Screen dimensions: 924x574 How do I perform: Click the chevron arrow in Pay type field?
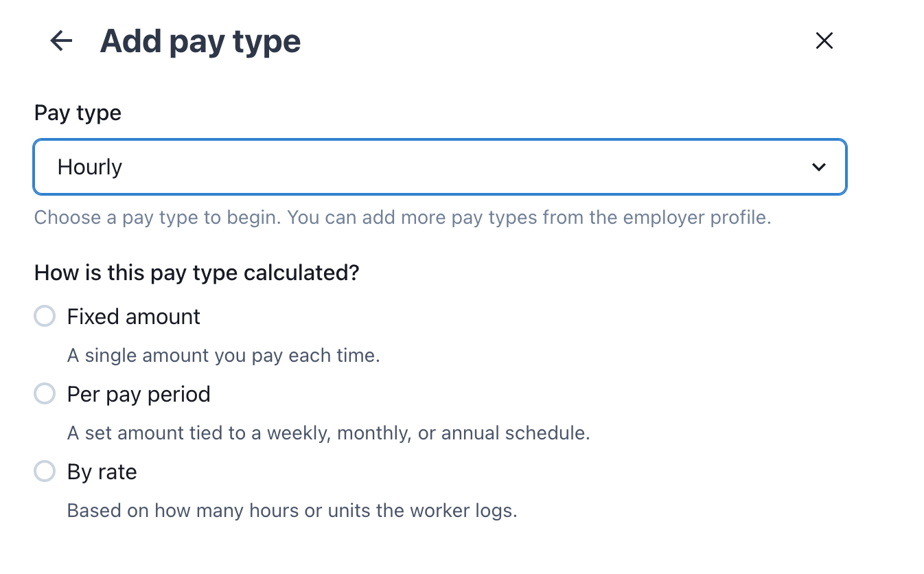point(818,167)
